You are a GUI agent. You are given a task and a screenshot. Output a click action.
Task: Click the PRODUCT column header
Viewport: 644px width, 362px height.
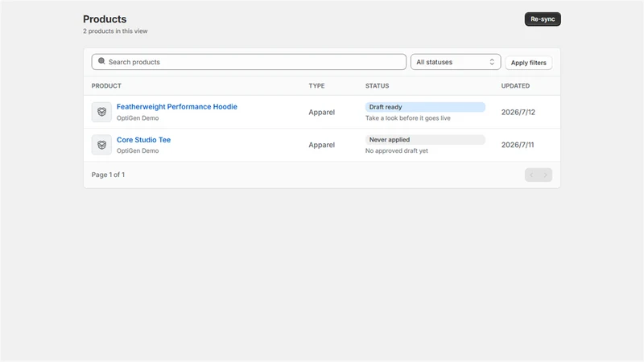(106, 86)
